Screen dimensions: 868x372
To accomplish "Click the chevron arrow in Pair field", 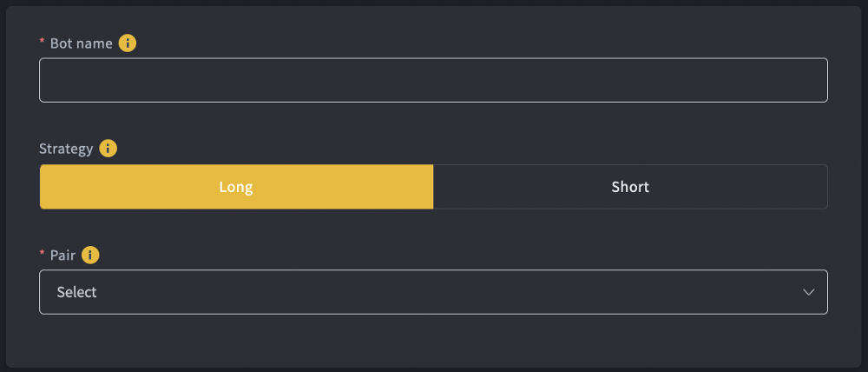I will pyautogui.click(x=808, y=292).
